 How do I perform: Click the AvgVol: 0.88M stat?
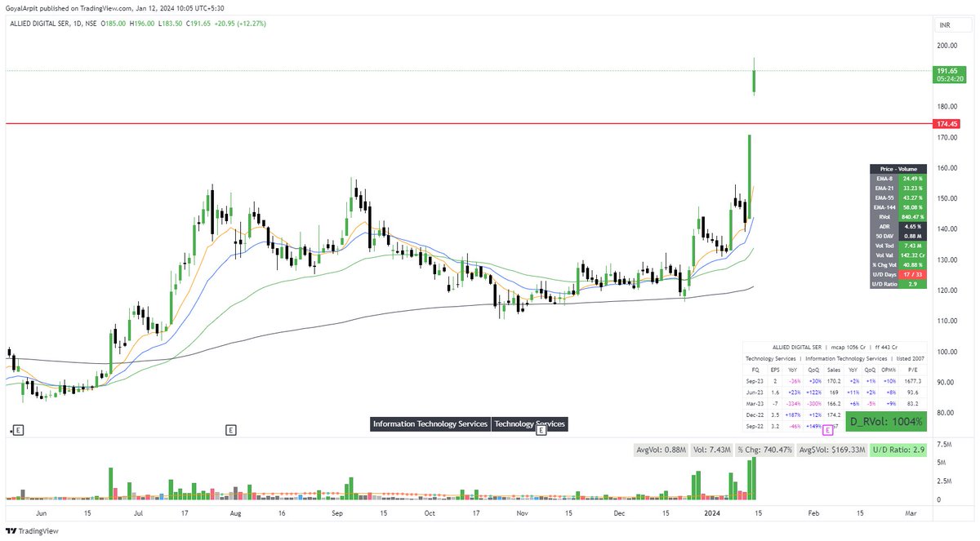[x=661, y=450]
